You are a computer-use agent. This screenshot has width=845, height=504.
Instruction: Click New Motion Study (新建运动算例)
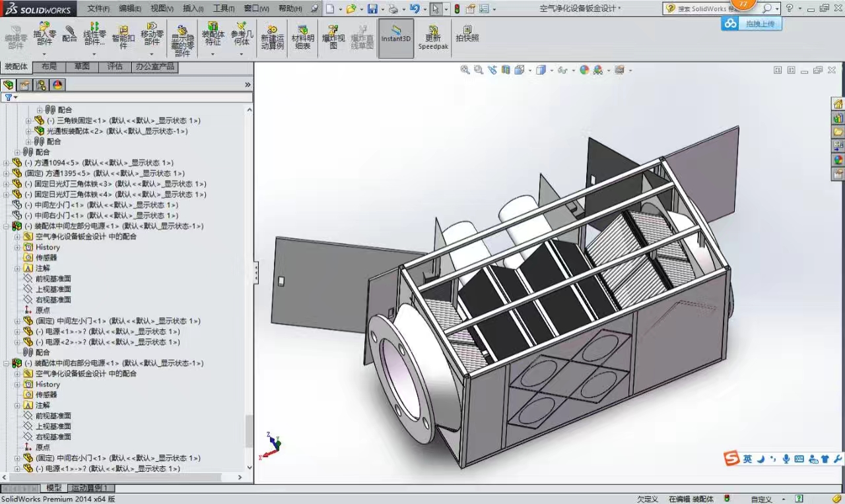click(272, 38)
